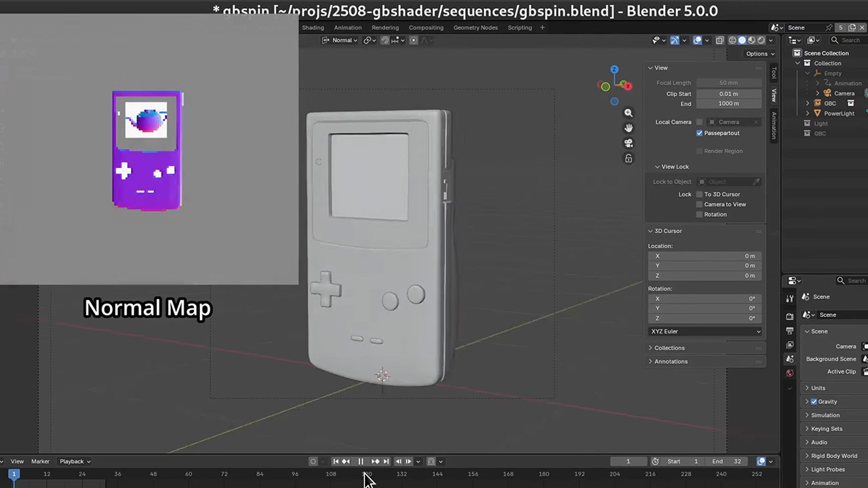Uncheck Gravity in the Scene properties
The width and height of the screenshot is (868, 488).
814,401
